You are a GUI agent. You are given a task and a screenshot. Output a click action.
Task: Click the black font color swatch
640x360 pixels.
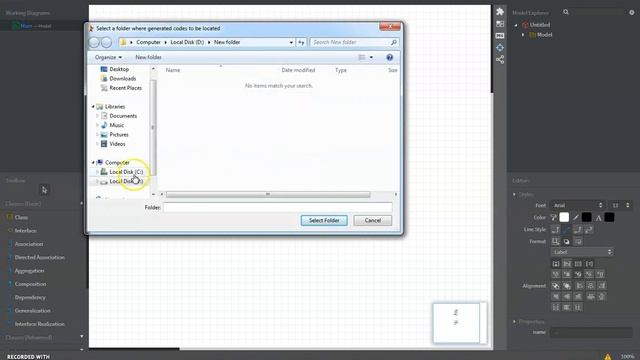(x=609, y=218)
